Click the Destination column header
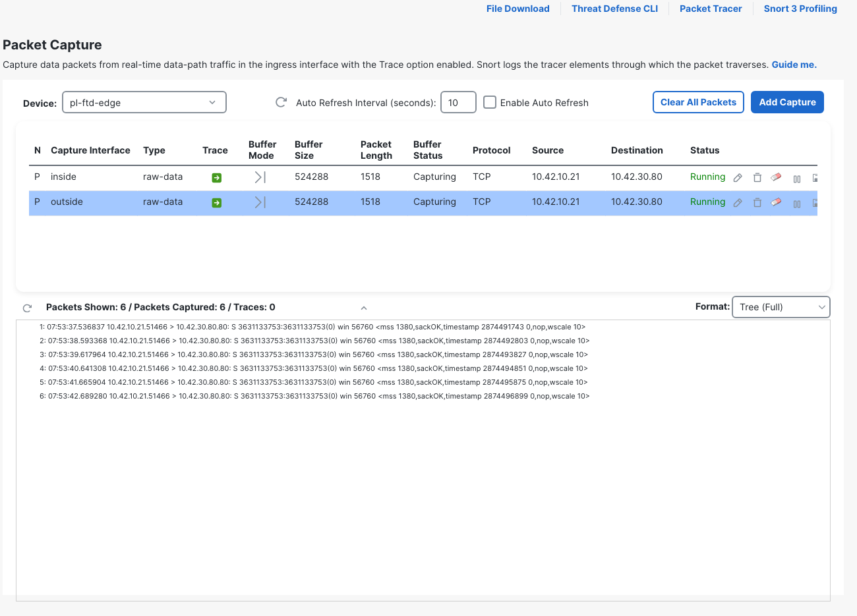857x616 pixels. click(637, 150)
